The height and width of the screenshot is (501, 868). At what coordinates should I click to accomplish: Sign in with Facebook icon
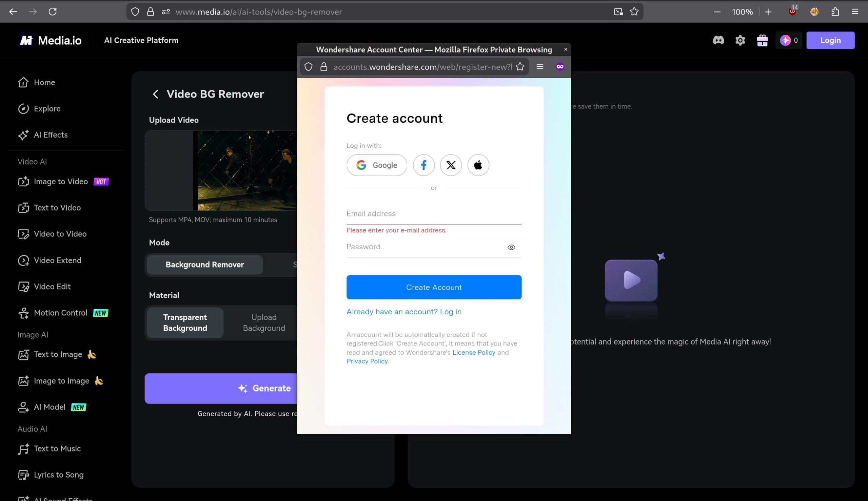pyautogui.click(x=423, y=165)
